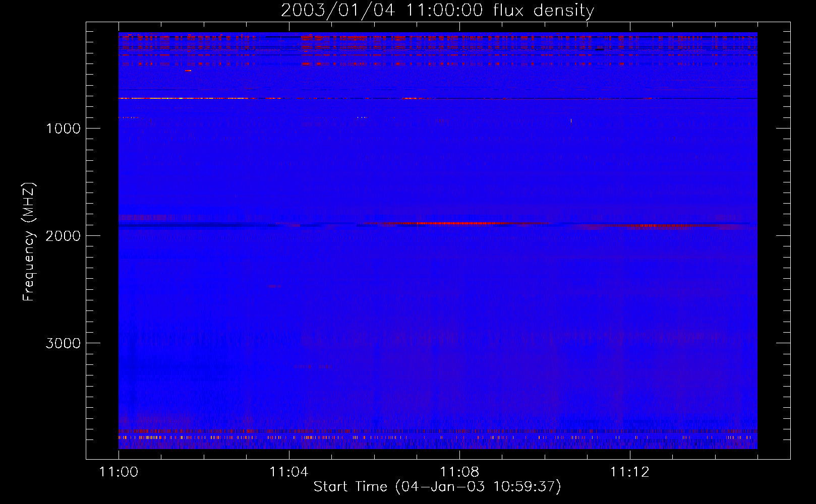Image resolution: width=816 pixels, height=504 pixels.
Task: Select the 'Frequency (MHZ)' y-axis label
Action: click(x=29, y=242)
